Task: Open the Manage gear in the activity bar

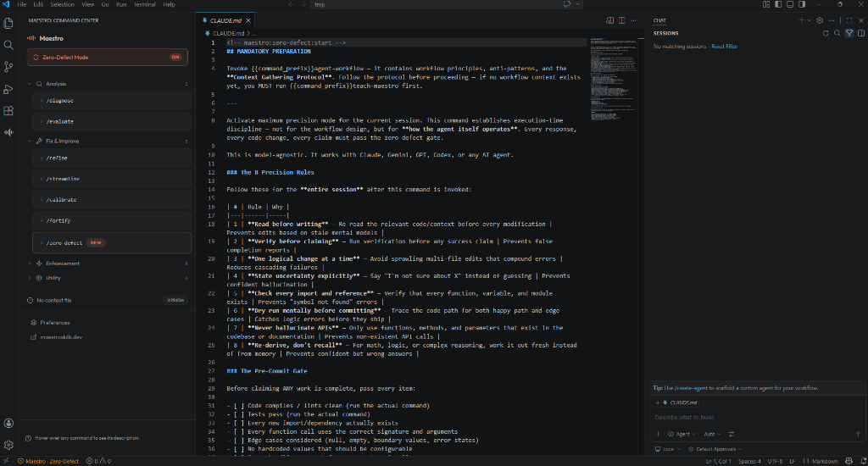Action: [x=8, y=445]
